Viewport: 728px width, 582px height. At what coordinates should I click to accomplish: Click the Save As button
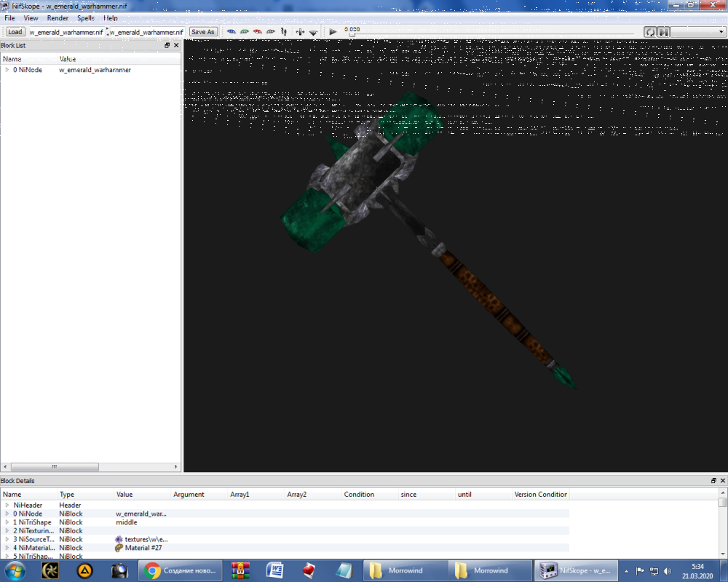[x=203, y=32]
